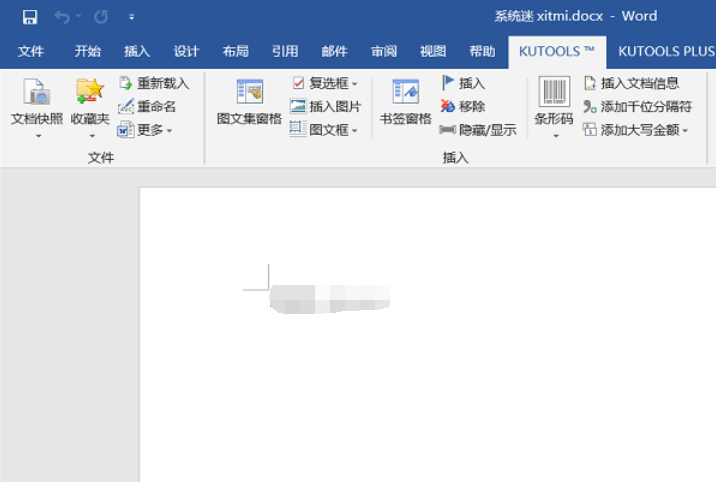Switch to the 引用 tab

tap(285, 51)
